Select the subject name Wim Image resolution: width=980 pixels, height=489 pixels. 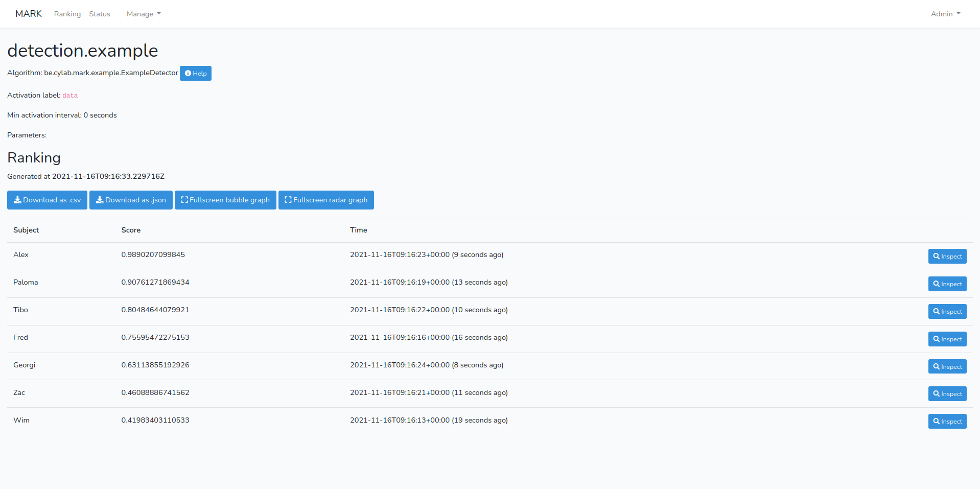pyautogui.click(x=21, y=420)
